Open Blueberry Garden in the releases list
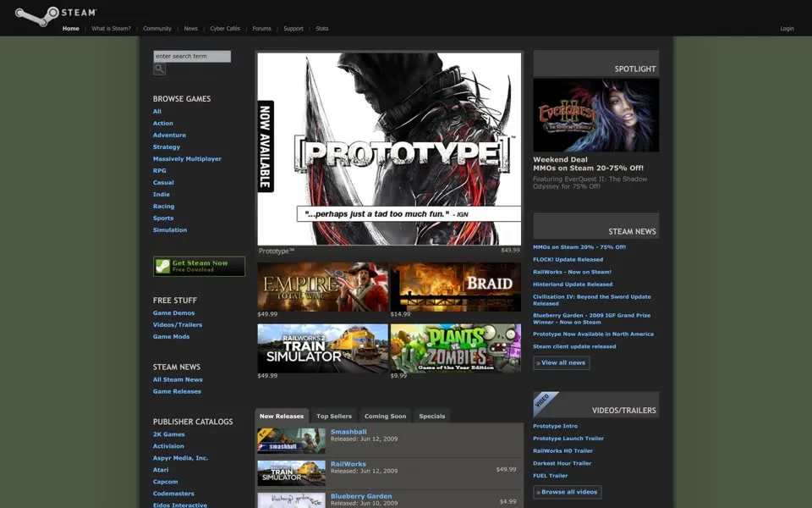 click(361, 497)
